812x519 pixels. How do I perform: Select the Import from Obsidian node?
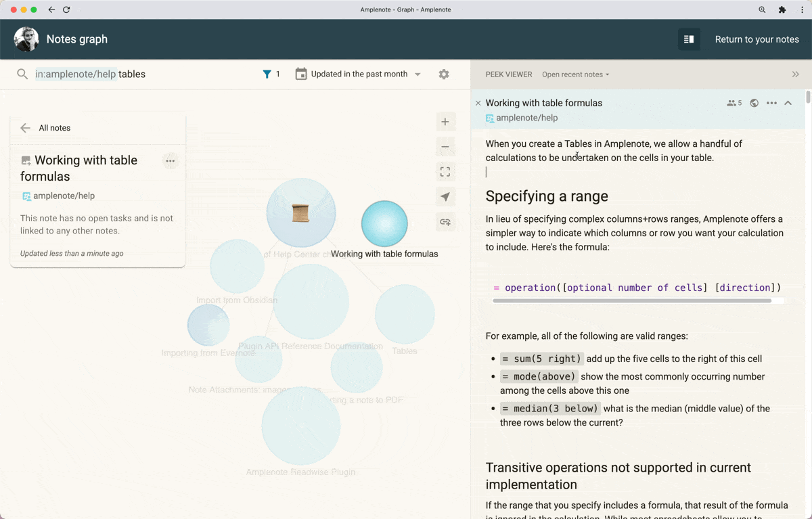[x=237, y=267]
